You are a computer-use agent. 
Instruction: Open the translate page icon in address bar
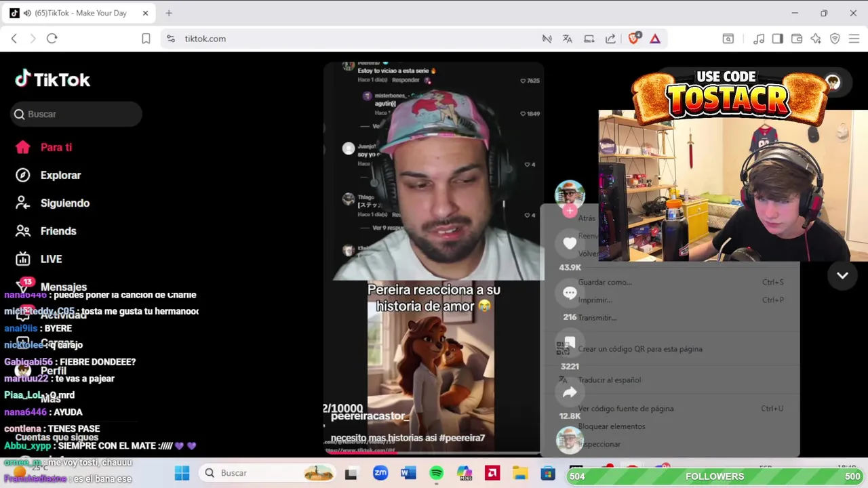[568, 39]
